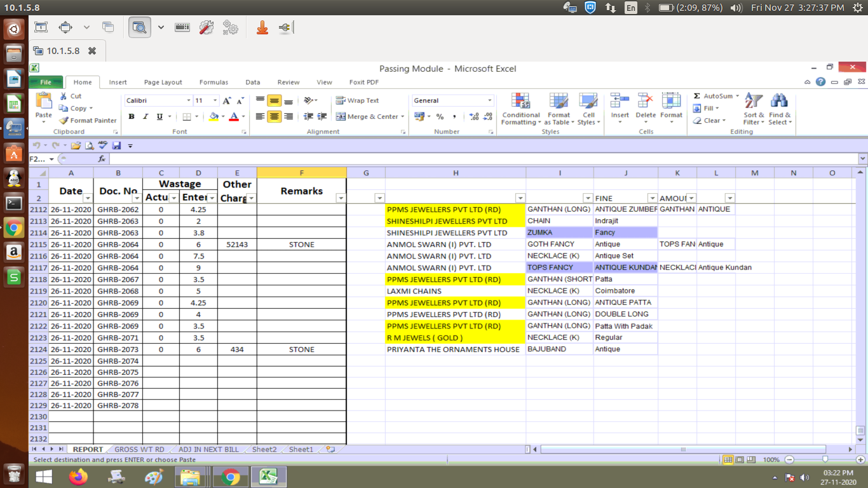Toggle Italic formatting
Screen dimensions: 868x488
coord(145,116)
